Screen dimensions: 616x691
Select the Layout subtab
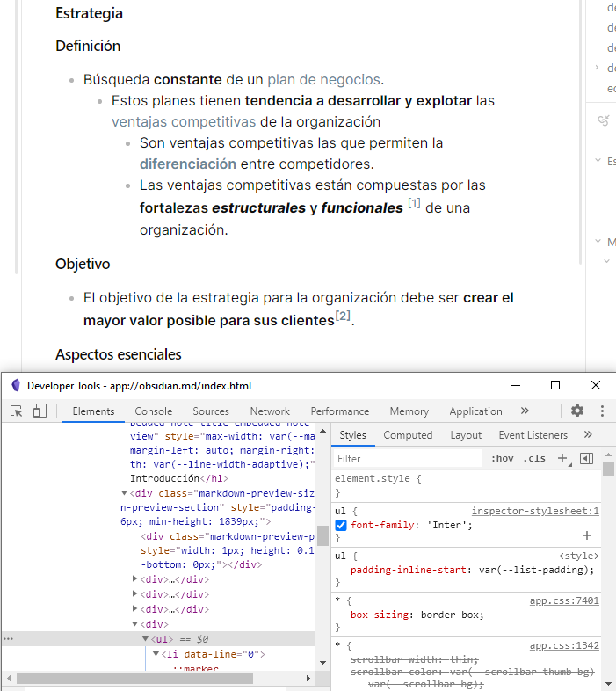(466, 435)
